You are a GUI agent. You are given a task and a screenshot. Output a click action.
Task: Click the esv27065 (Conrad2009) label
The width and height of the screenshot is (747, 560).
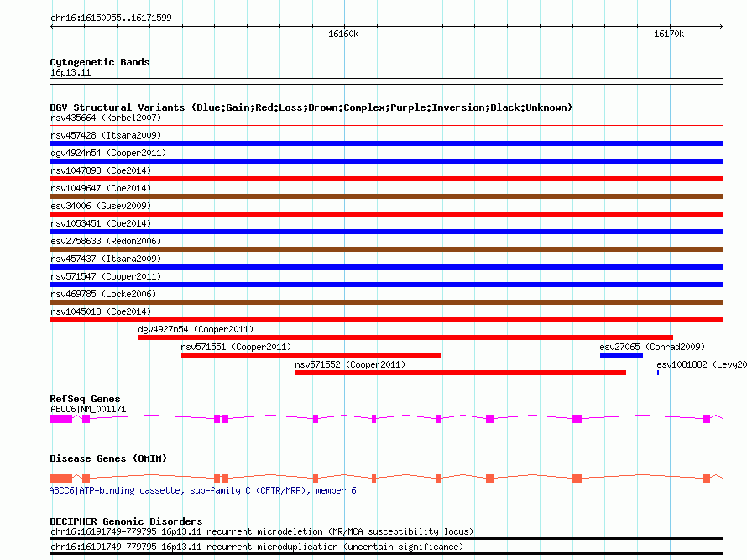pos(652,347)
